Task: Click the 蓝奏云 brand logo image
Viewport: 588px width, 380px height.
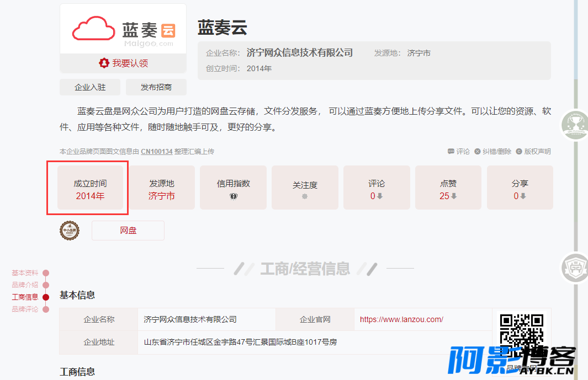Action: [x=123, y=29]
